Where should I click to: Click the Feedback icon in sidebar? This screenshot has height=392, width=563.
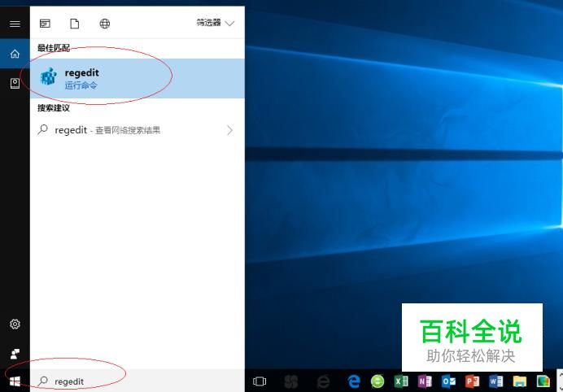[15, 354]
